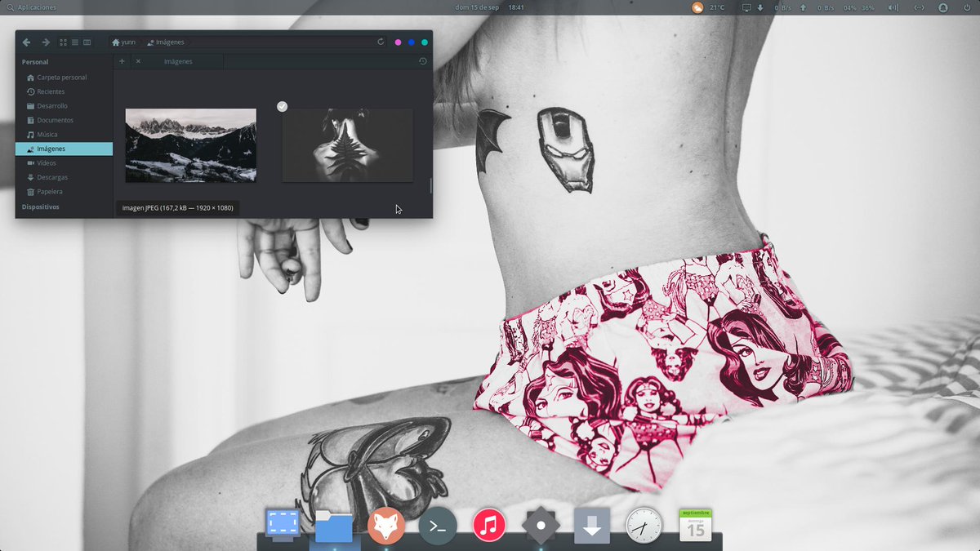Switch to column view
The image size is (980, 551).
(x=87, y=42)
